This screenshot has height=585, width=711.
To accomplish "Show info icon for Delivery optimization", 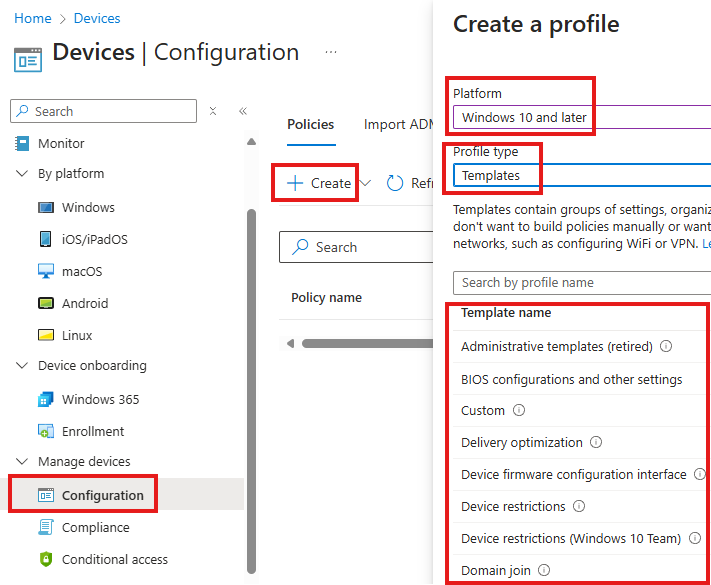I will click(x=596, y=442).
